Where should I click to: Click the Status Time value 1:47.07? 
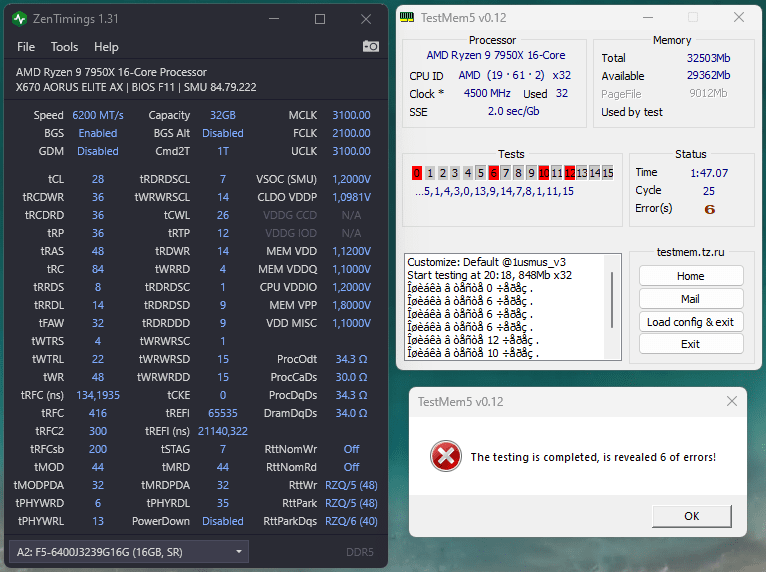(709, 173)
